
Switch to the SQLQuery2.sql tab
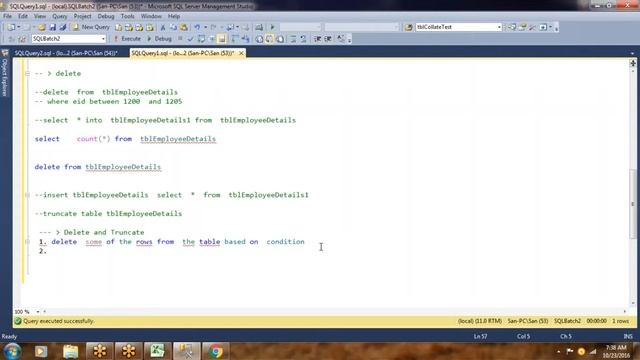66,53
